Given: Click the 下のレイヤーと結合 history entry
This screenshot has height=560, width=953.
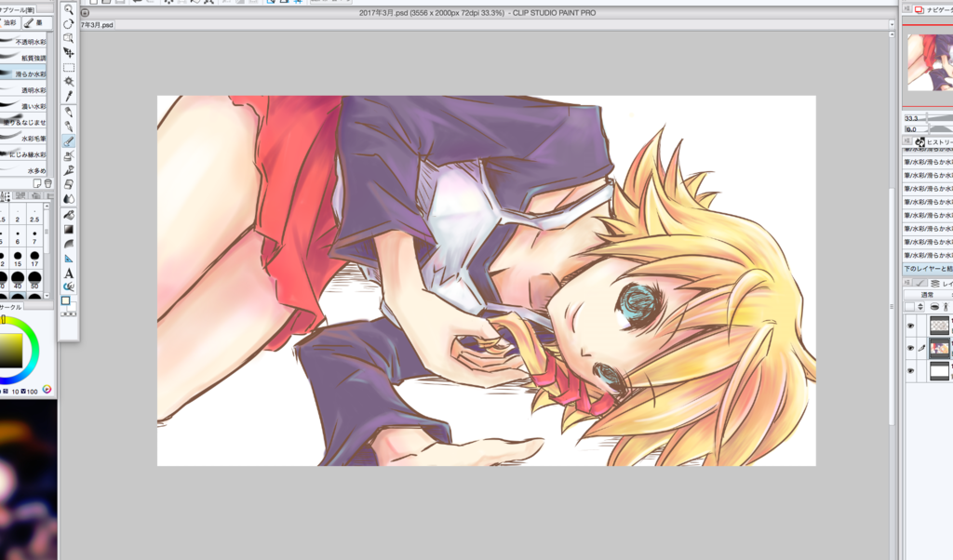Looking at the screenshot, I should 928,269.
